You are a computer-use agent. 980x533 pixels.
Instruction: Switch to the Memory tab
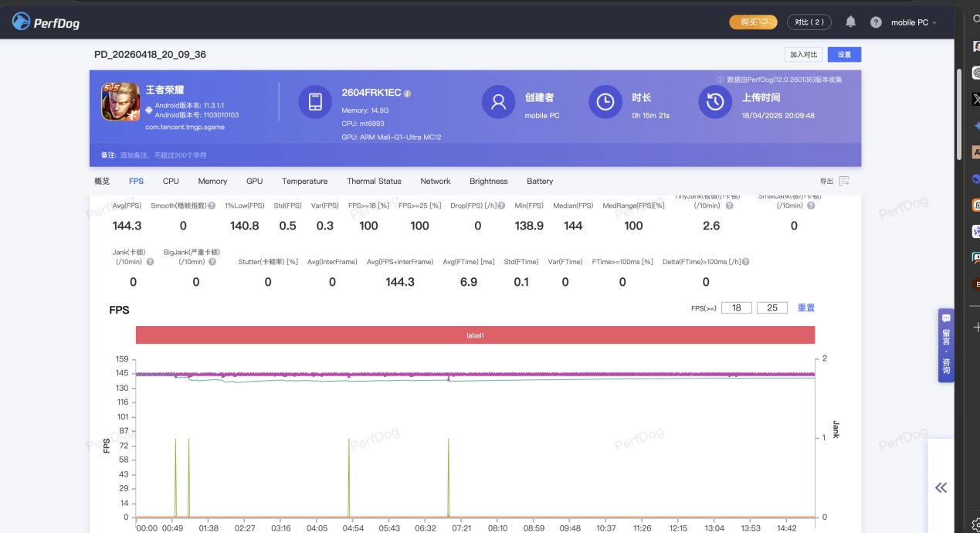212,181
